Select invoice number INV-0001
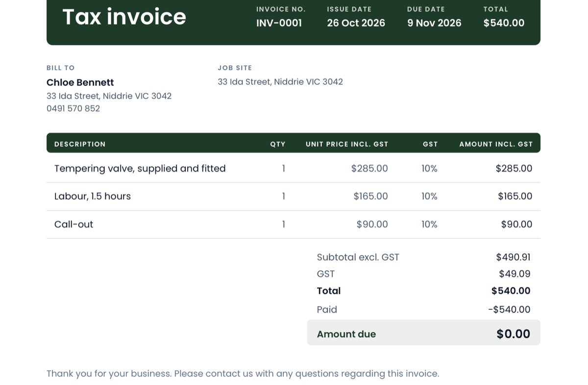This screenshot has height=385, width=588. point(279,23)
